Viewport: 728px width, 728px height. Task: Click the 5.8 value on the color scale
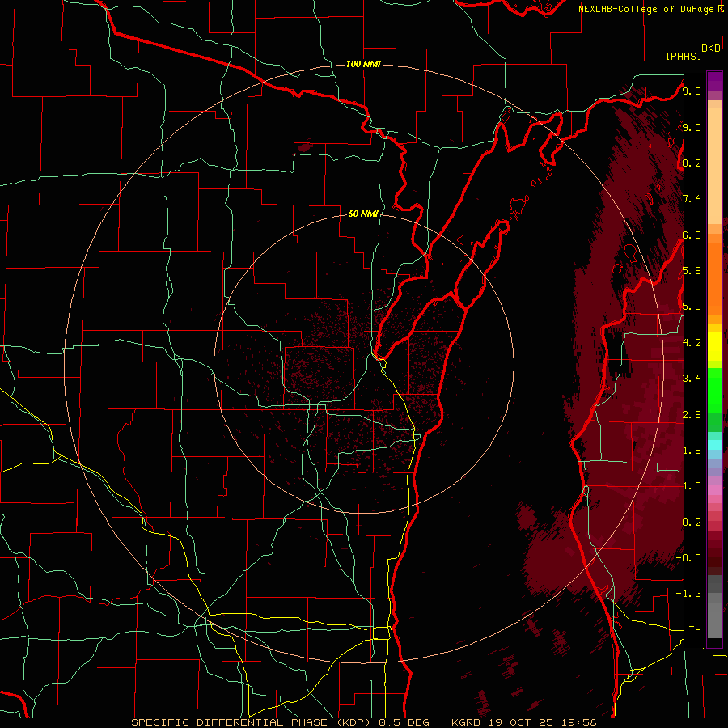point(692,271)
